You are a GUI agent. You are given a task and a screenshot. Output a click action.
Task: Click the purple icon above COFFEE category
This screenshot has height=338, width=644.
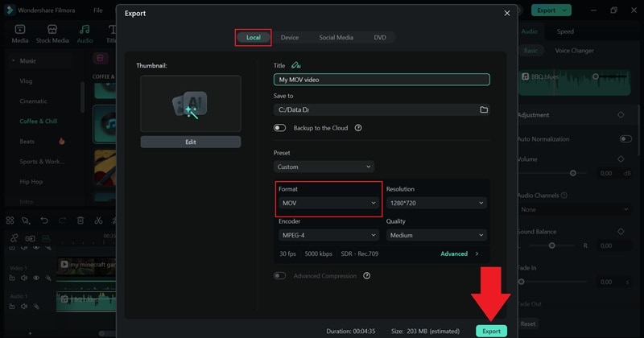[100, 58]
